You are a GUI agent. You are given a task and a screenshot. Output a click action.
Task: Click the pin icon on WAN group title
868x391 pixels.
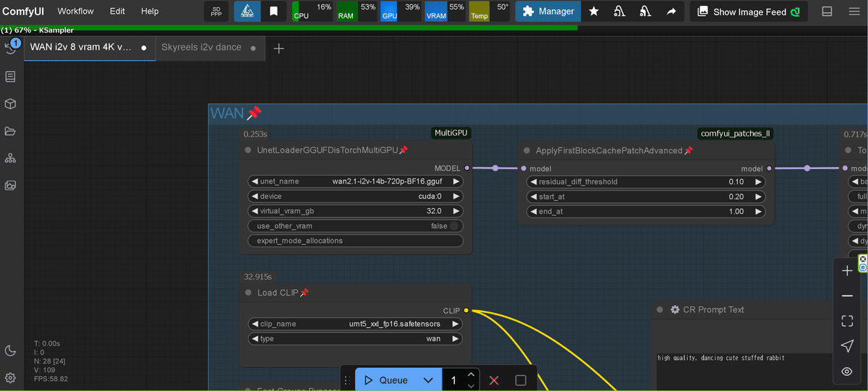tap(254, 113)
